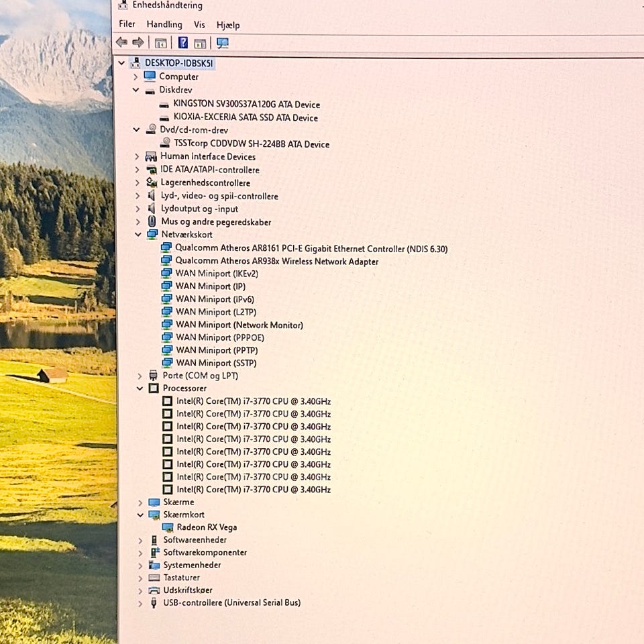644x644 pixels.
Task: Select WAN Miniport (PPPOE)
Action: 220,337
